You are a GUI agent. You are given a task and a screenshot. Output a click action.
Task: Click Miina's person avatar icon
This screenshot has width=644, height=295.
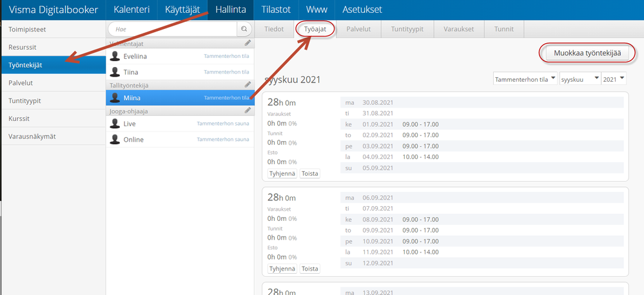pos(115,98)
